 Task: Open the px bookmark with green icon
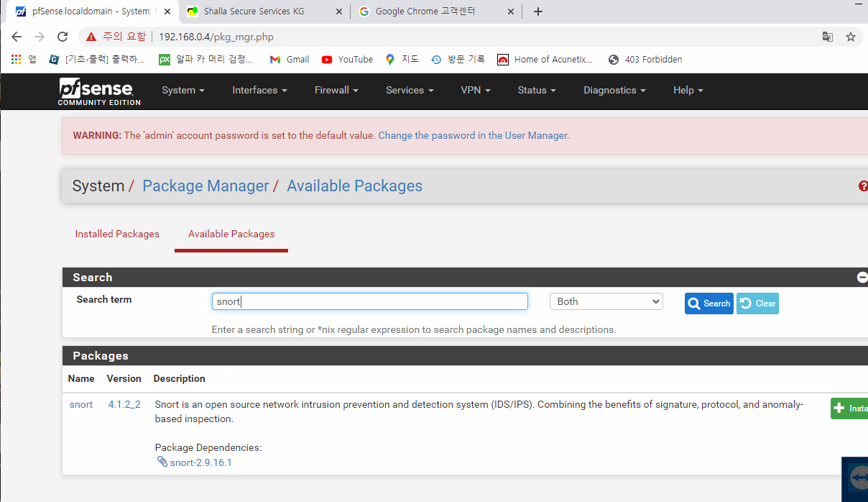coord(206,60)
